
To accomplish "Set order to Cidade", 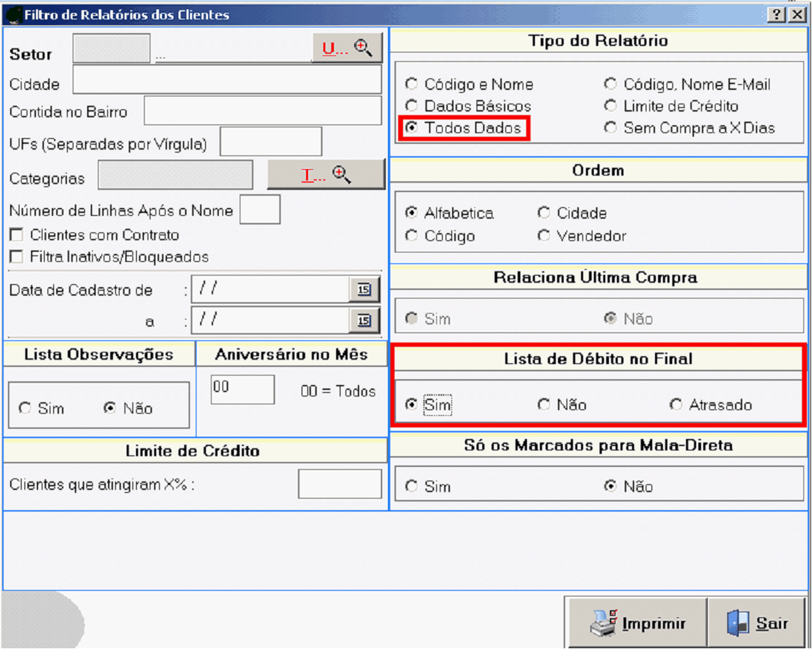I will point(544,214).
